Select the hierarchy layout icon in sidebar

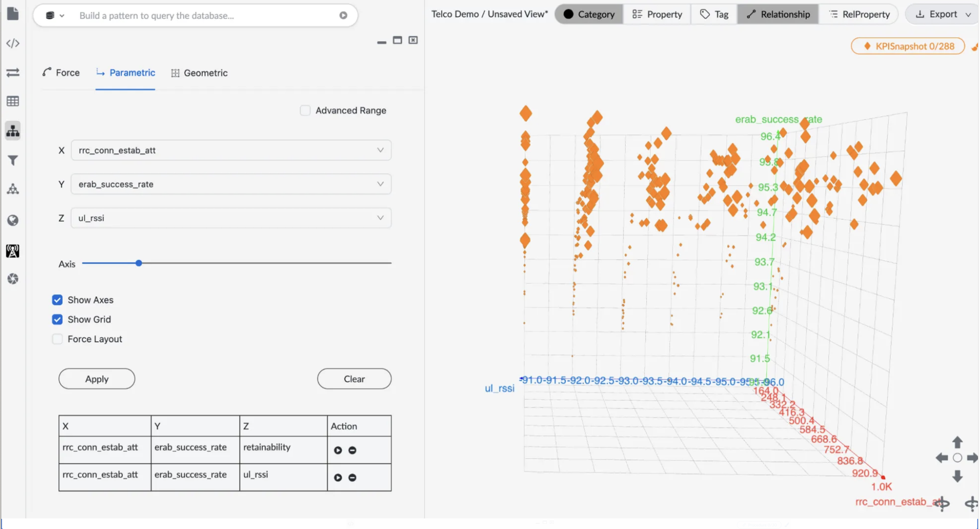click(13, 130)
